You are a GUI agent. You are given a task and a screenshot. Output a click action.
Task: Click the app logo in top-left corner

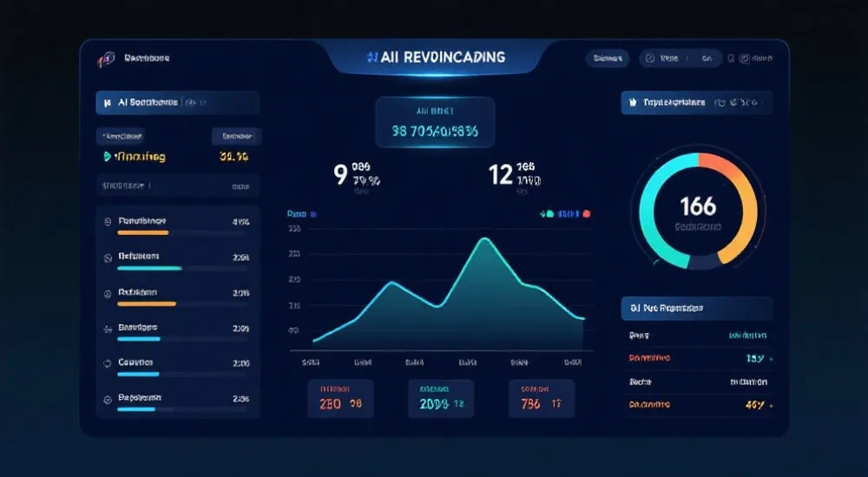(107, 59)
